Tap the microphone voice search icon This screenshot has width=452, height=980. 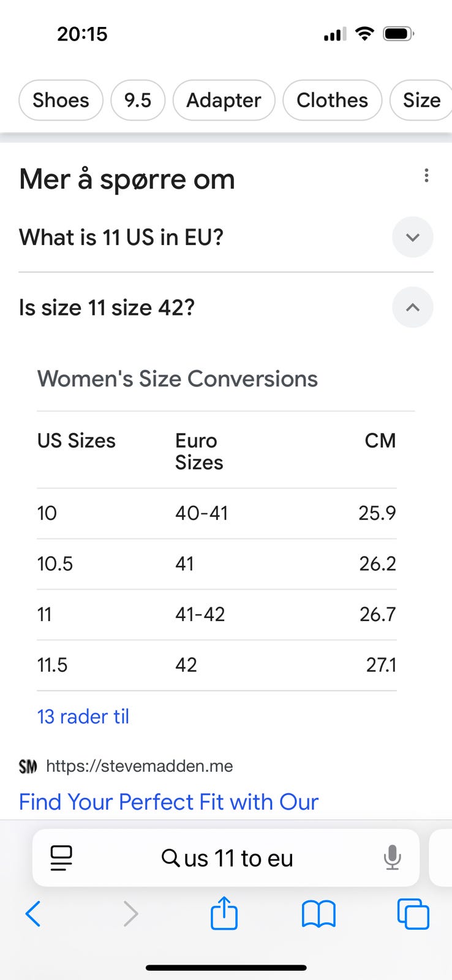click(x=392, y=858)
